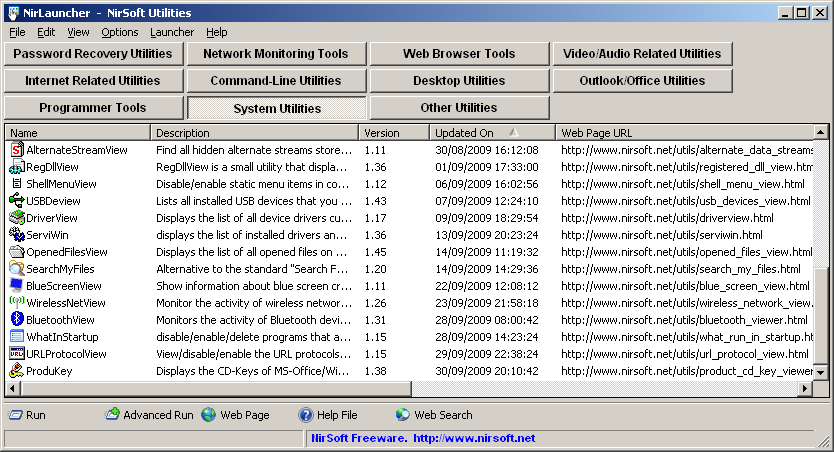This screenshot has width=834, height=452.
Task: Sort list by Description column header
Action: 254,133
